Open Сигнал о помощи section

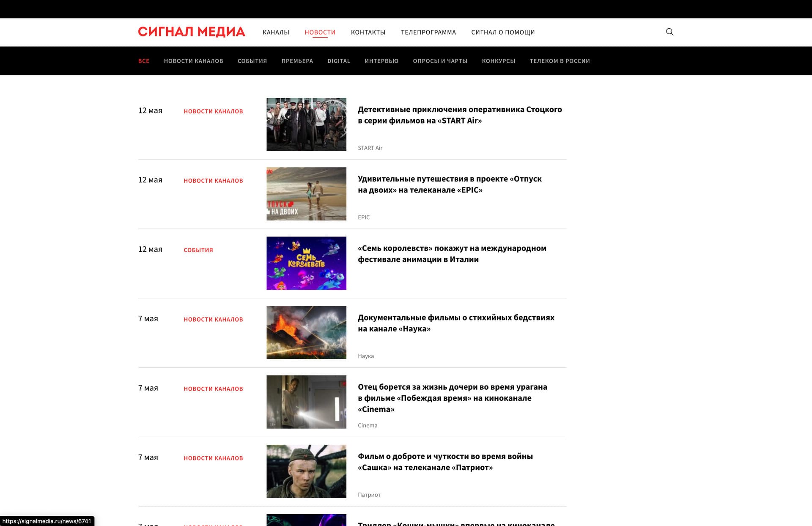coord(503,32)
